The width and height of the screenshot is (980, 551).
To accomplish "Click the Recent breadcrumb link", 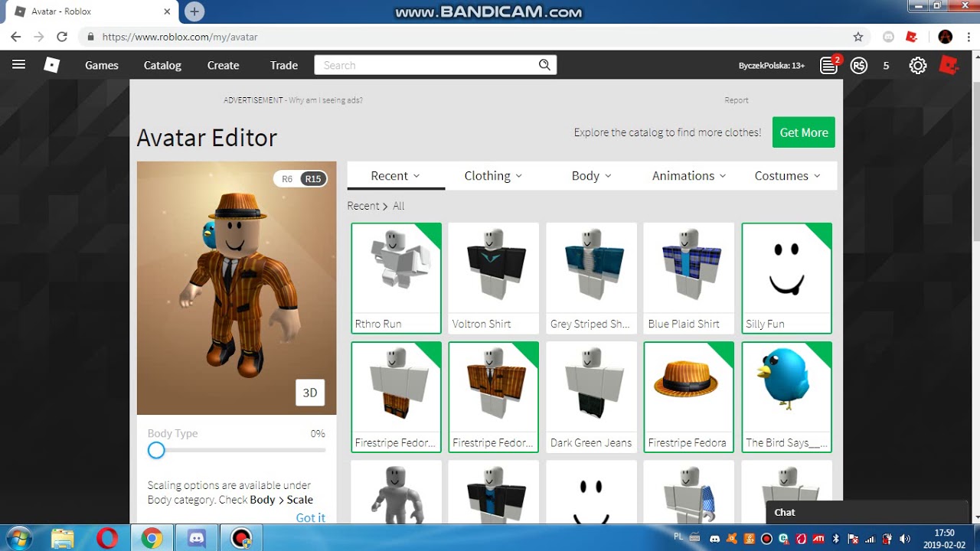I will click(x=363, y=206).
